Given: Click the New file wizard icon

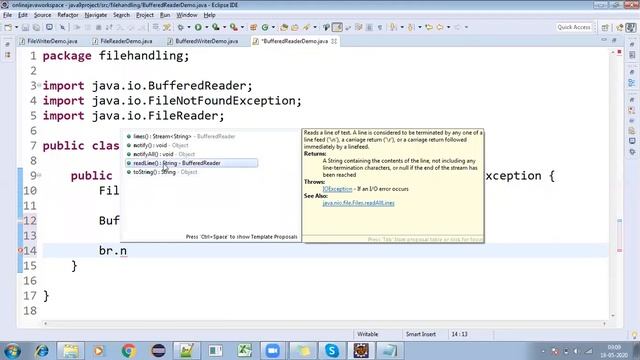Looking at the screenshot, I should click(8, 27).
